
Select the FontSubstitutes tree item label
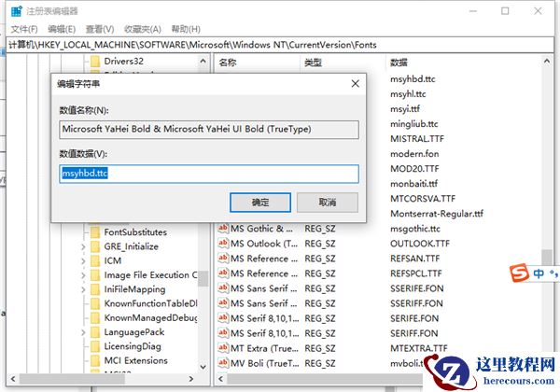click(x=135, y=232)
